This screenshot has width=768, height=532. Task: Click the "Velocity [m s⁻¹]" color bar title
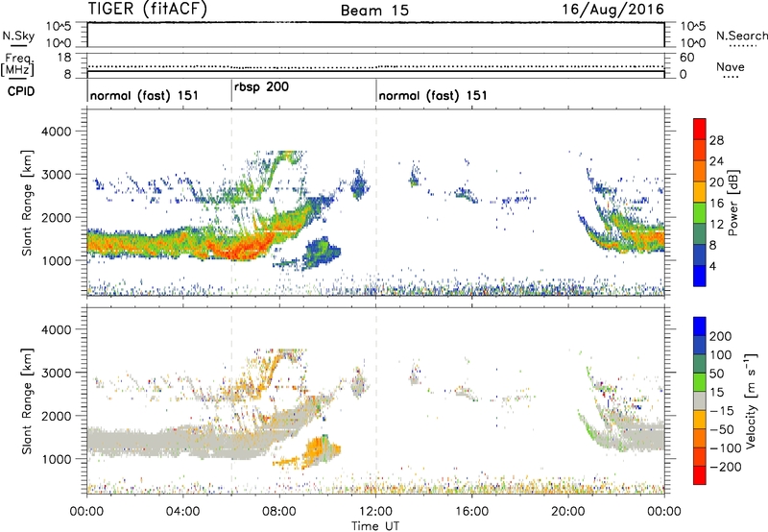pyautogui.click(x=751, y=400)
